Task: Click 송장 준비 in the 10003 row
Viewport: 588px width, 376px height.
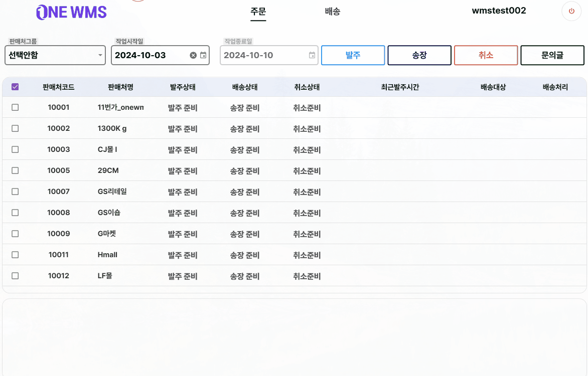Action: click(x=245, y=150)
